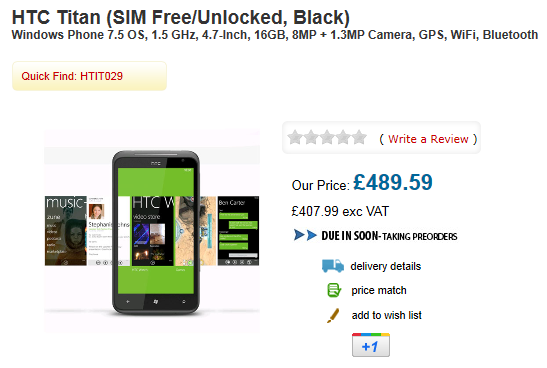Open the delivery details link
This screenshot has height=368, width=547.
click(x=385, y=266)
